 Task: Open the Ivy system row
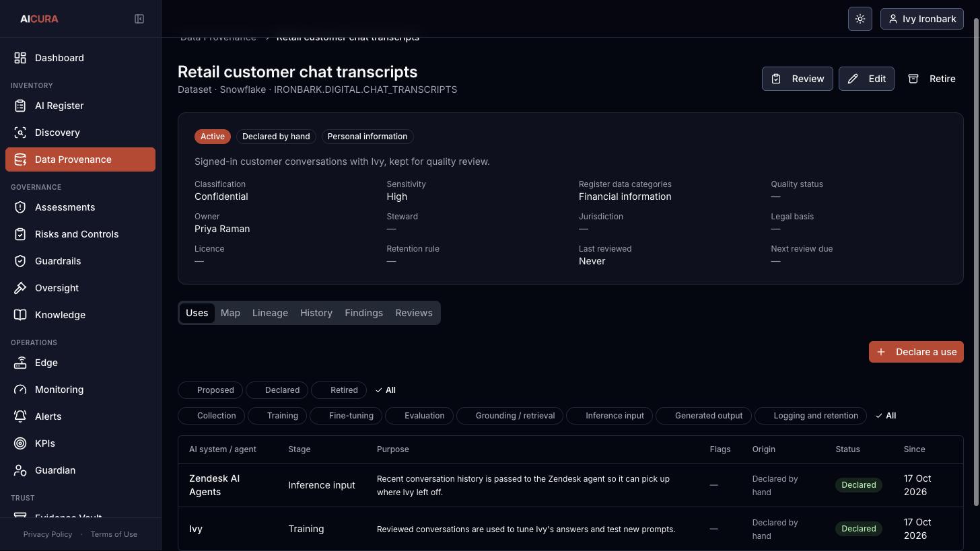click(570, 529)
